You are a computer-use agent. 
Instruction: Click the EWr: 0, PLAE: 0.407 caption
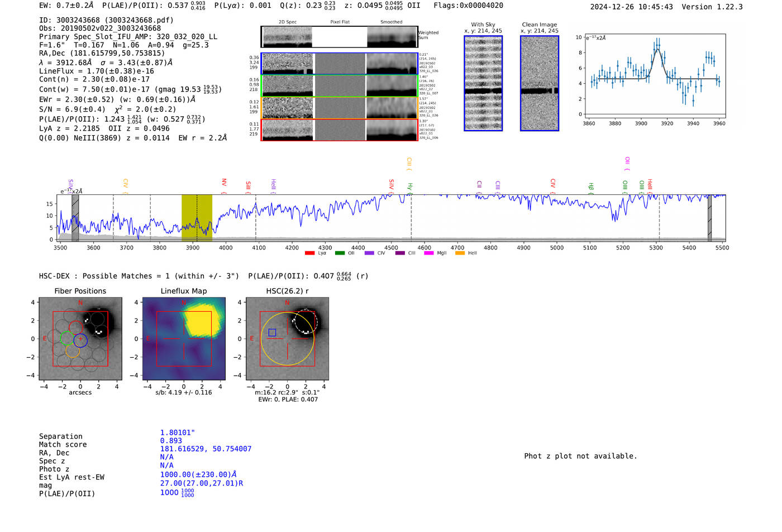pyautogui.click(x=288, y=399)
